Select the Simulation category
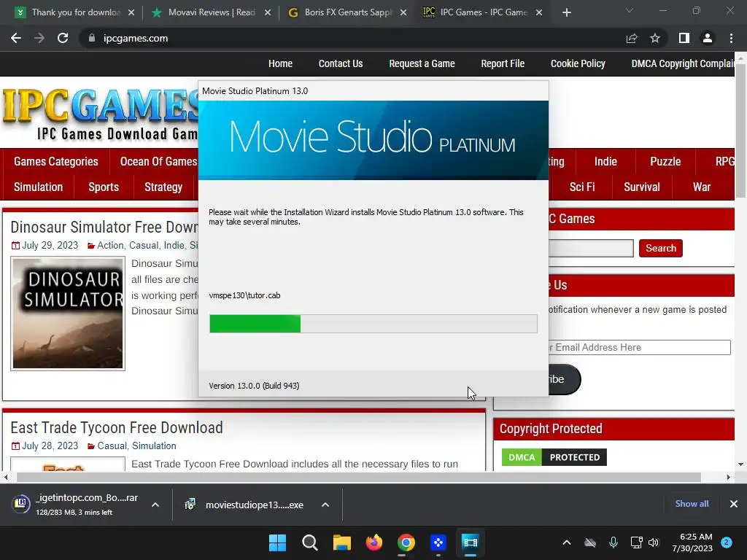This screenshot has height=560, width=747. click(x=38, y=187)
